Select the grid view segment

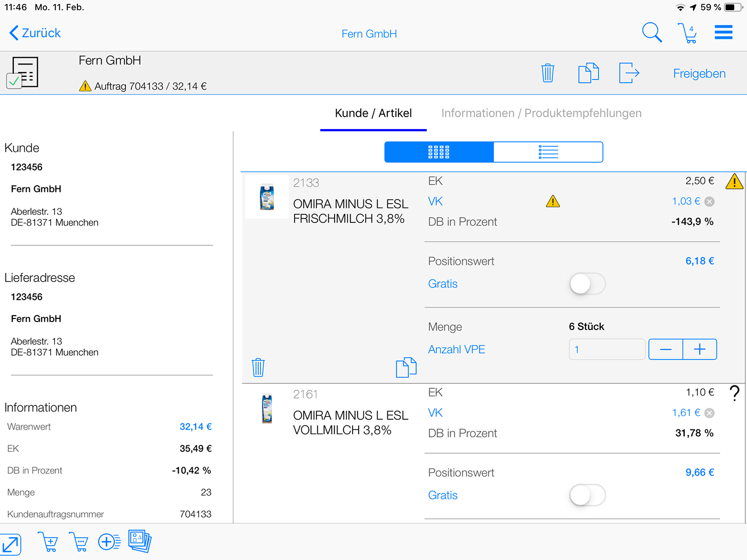439,152
